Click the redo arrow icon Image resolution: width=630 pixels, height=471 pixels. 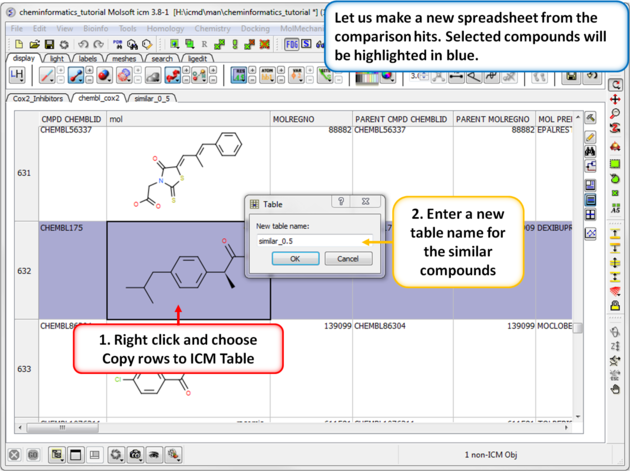point(98,44)
